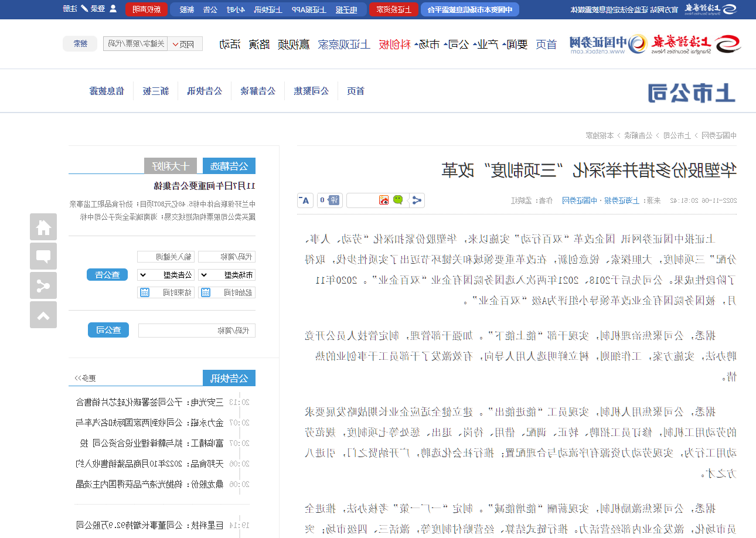Click the 注册 register link
This screenshot has height=538, width=756.
(70, 9)
